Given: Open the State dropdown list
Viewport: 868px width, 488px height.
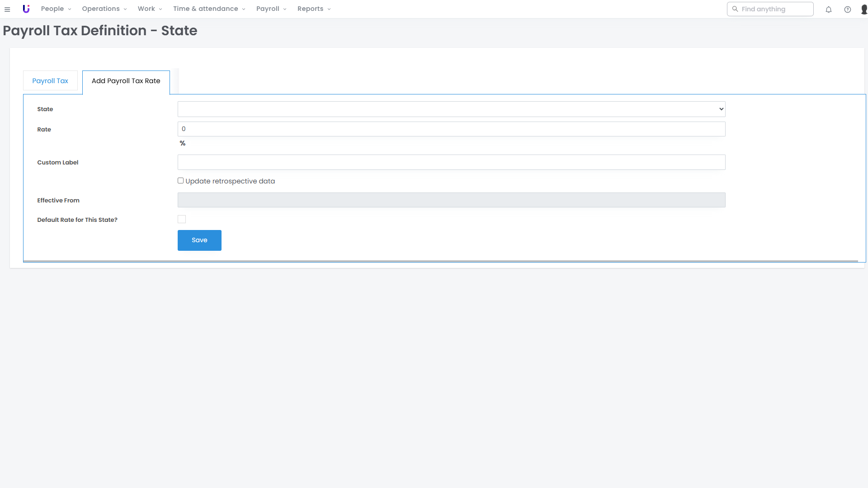Looking at the screenshot, I should coord(451,109).
